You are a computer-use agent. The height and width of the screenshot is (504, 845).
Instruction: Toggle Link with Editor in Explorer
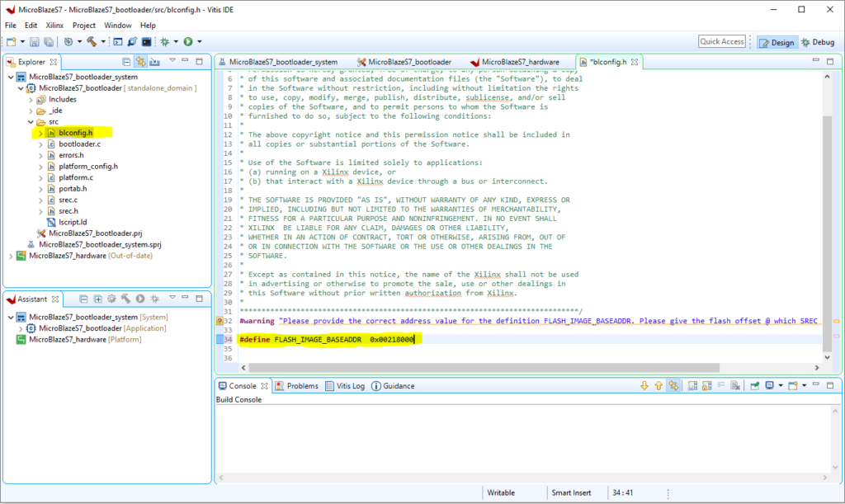pyautogui.click(x=141, y=61)
